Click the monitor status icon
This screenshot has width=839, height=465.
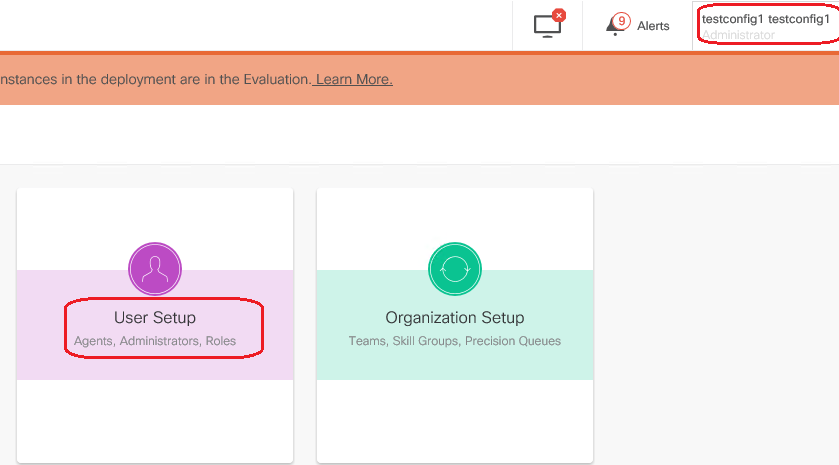click(547, 26)
